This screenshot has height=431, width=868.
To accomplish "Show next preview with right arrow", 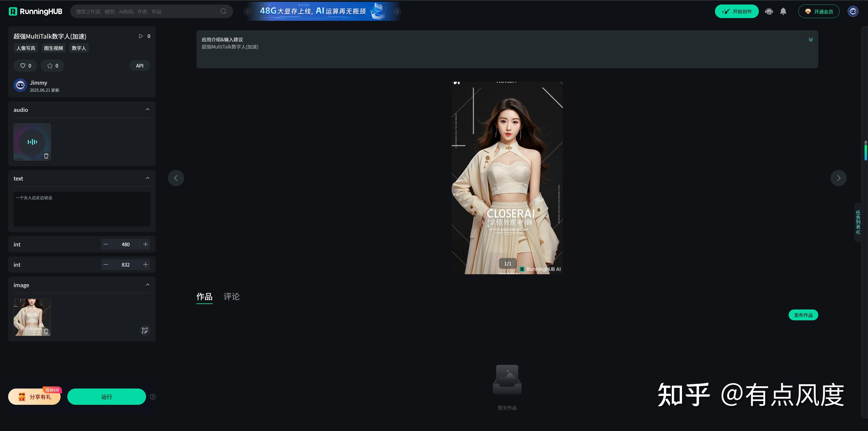I will pos(838,178).
